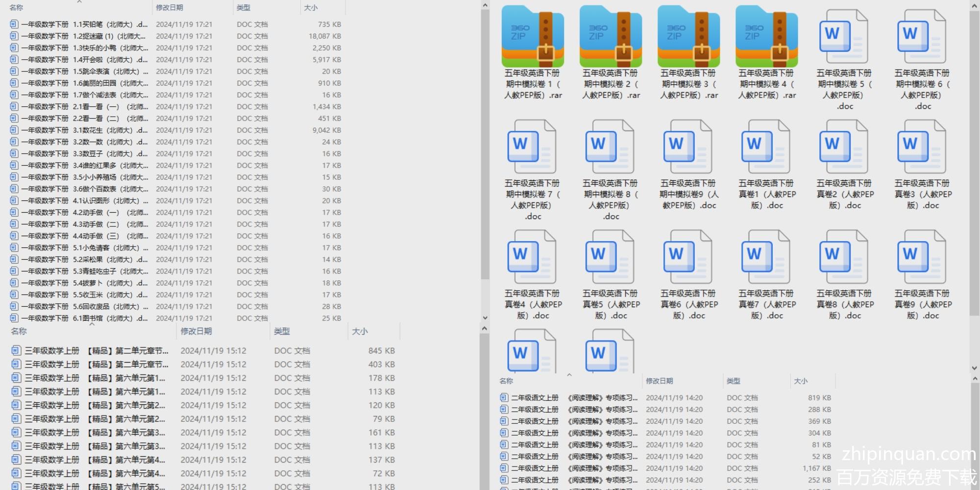Select the 期中模拟卷 3 360ZIP archive icon

click(688, 37)
